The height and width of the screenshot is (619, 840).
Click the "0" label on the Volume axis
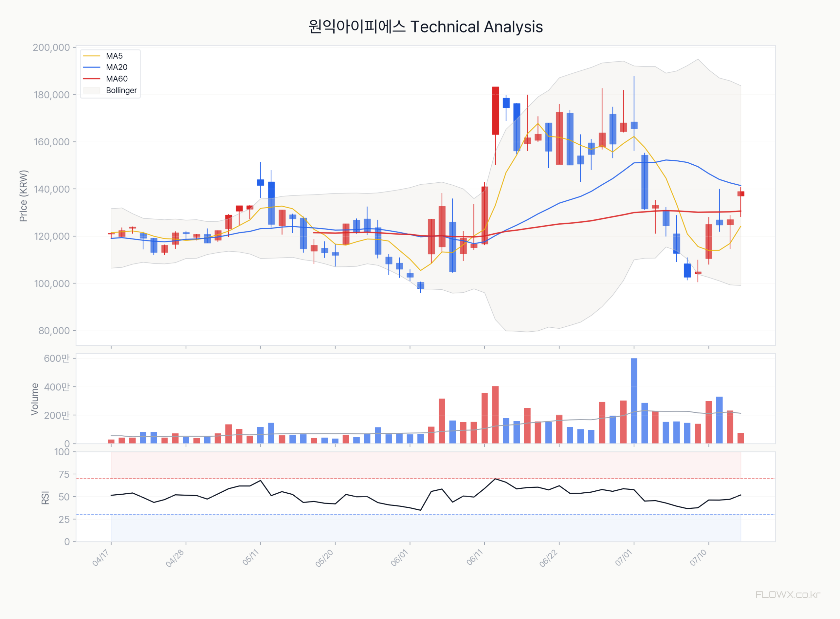(x=67, y=444)
